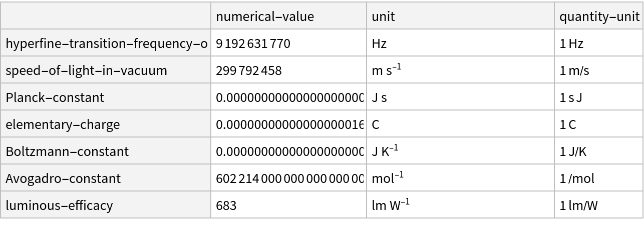Click the quantity-unit cell for elementary-charge
Image resolution: width=644 pixels, height=235 pixels.
(x=598, y=124)
